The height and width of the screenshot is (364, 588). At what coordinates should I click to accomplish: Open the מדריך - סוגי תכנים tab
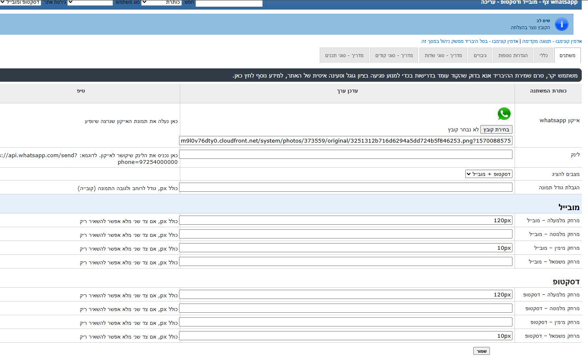pyautogui.click(x=344, y=55)
